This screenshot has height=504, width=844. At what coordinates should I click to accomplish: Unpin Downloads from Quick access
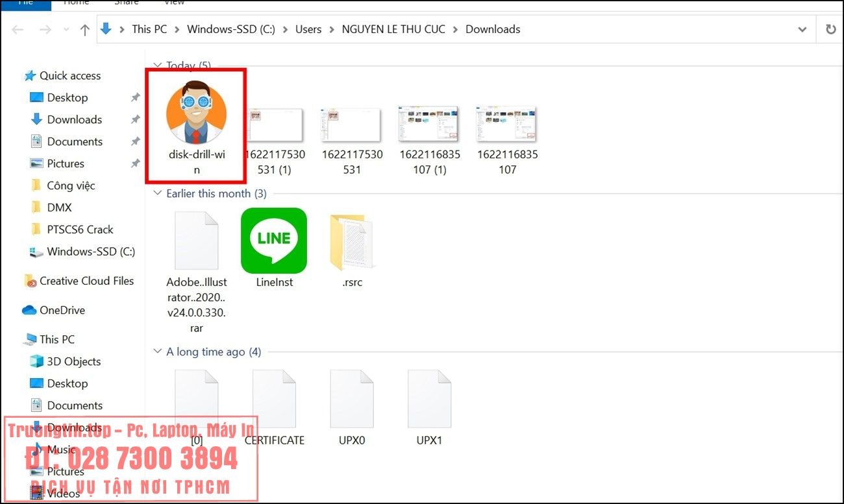pyautogui.click(x=135, y=119)
